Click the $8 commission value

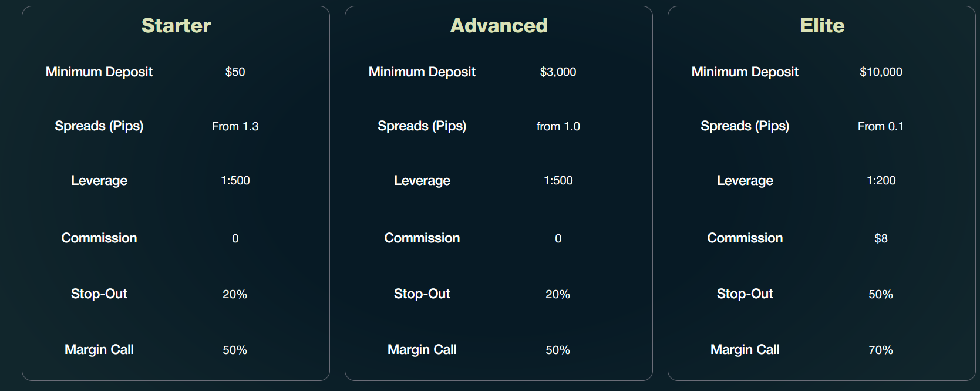coord(881,238)
